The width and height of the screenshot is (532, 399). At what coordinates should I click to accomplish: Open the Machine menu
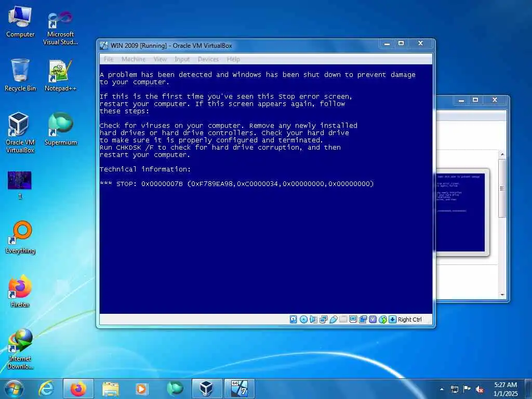coord(134,59)
